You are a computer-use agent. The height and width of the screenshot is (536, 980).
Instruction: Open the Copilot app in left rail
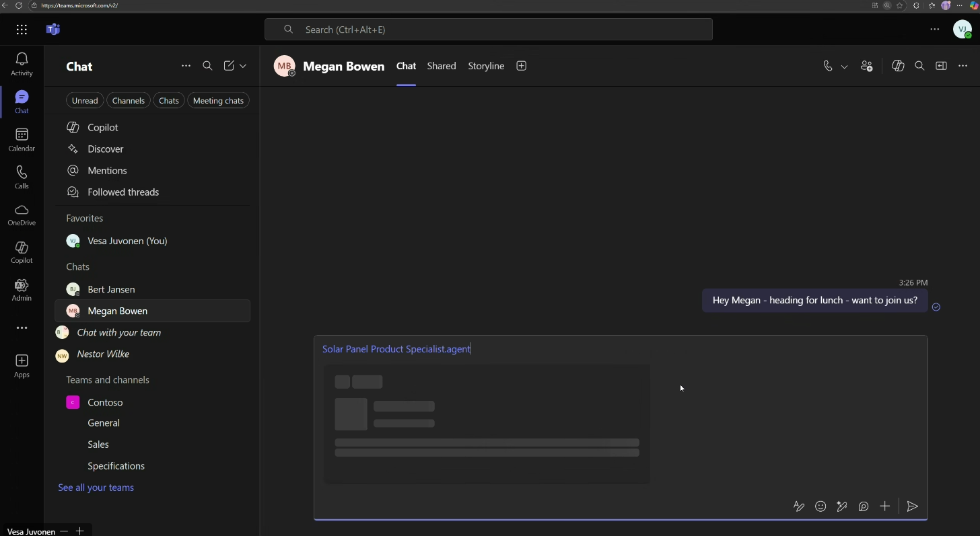(22, 253)
